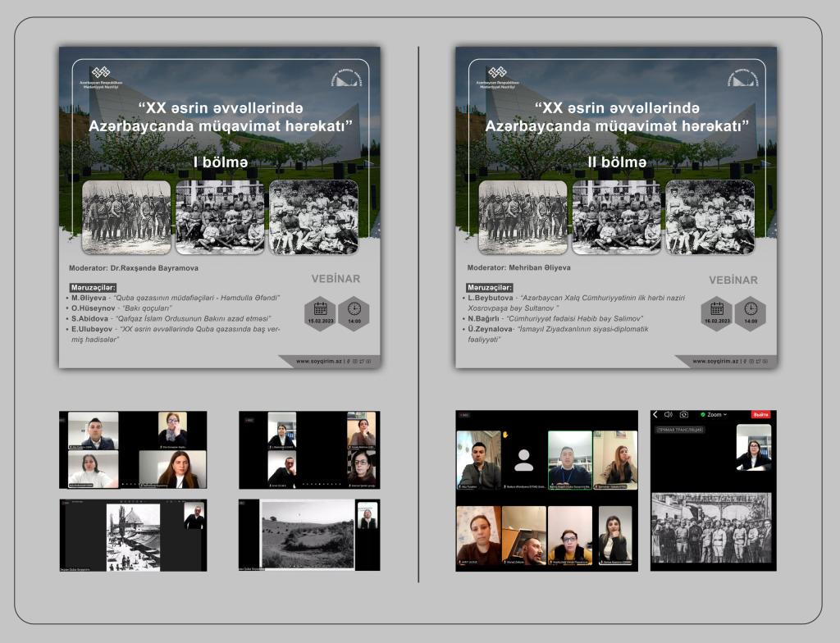This screenshot has width=840, height=643.
Task: Open www.soyqirim.az link on II bölmə poster
Action: [715, 361]
